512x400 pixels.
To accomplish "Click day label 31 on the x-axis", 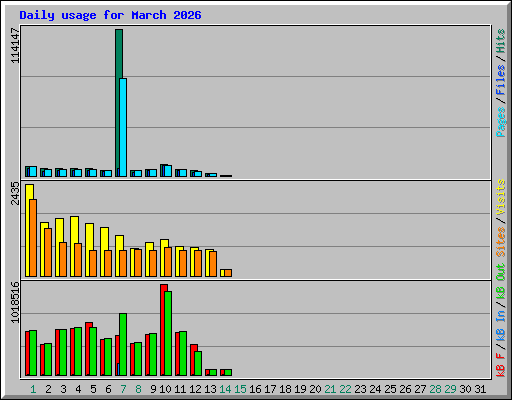I will [x=480, y=389].
